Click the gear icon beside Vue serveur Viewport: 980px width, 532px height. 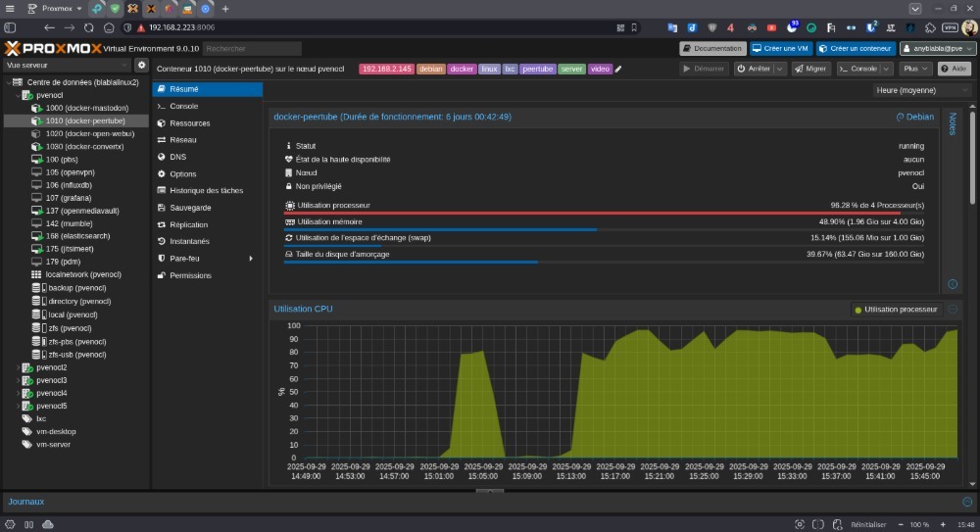pos(141,65)
